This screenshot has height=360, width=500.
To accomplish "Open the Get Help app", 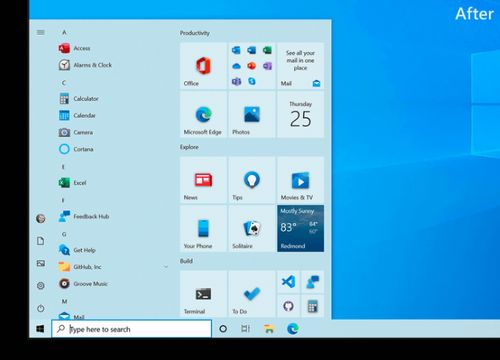I will click(x=77, y=250).
